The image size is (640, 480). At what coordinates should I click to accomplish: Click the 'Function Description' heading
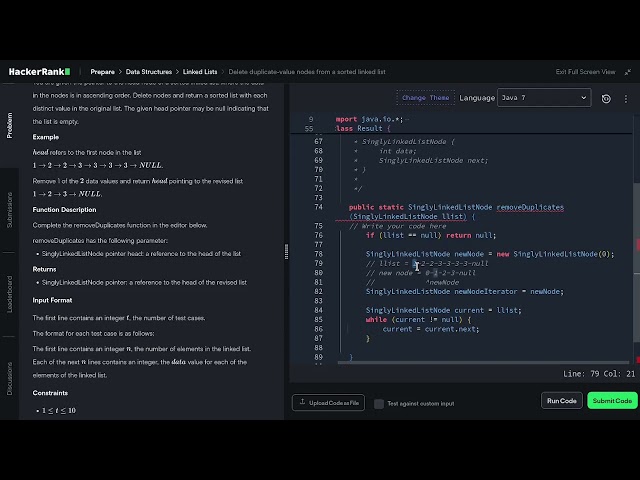coord(64,210)
